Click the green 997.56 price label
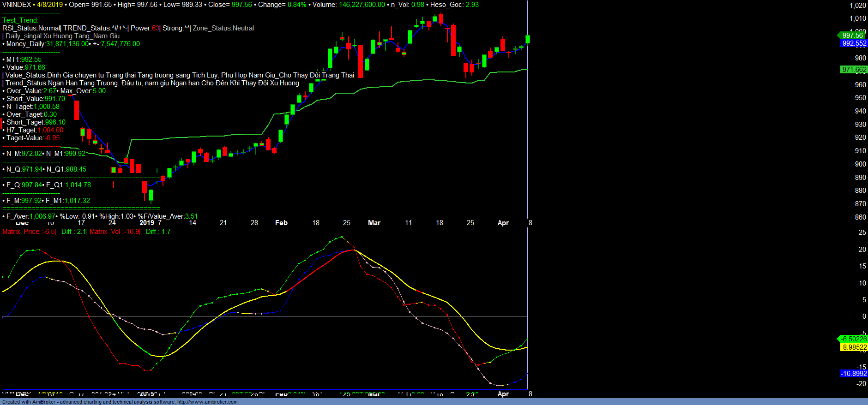Image resolution: width=868 pixels, height=405 pixels. pyautogui.click(x=852, y=36)
